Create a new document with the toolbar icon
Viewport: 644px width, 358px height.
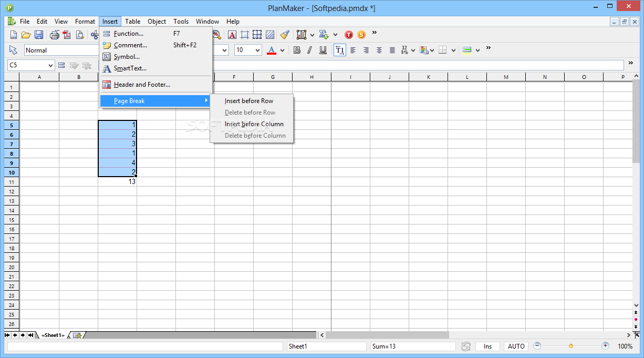tap(14, 35)
